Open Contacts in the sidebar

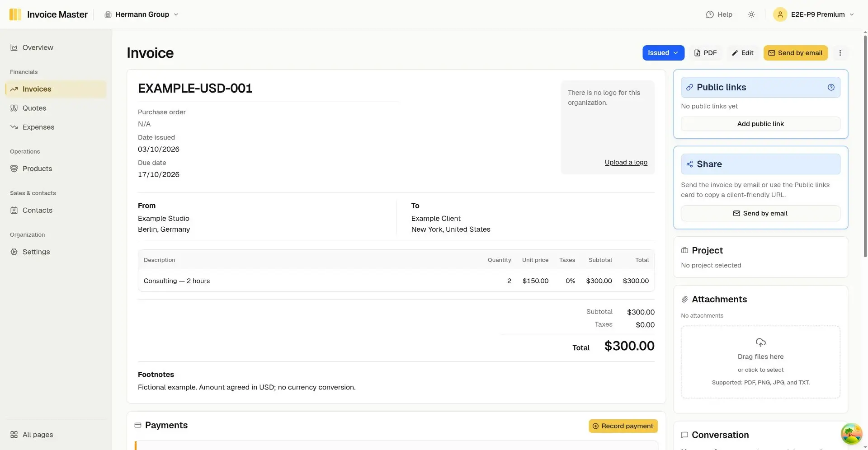(x=56, y=210)
